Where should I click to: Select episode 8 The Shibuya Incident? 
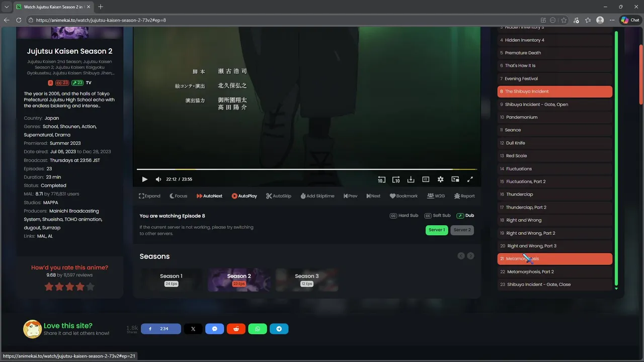tap(555, 92)
